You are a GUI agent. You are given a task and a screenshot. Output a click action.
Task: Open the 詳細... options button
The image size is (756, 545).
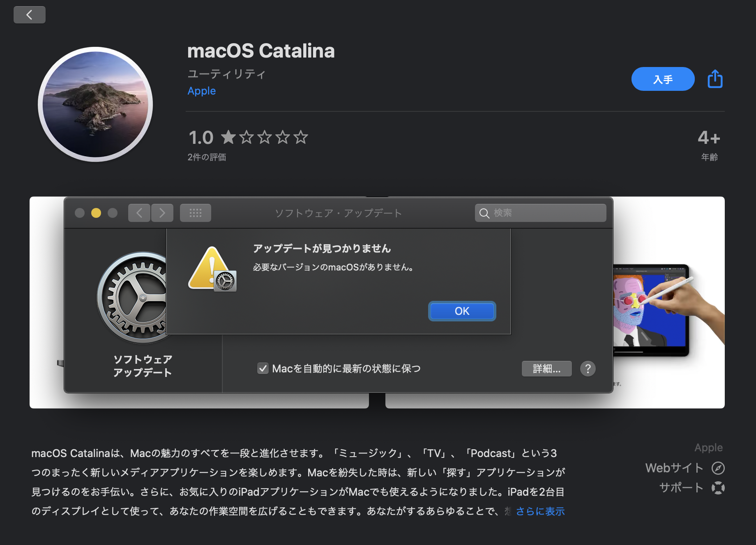point(546,369)
